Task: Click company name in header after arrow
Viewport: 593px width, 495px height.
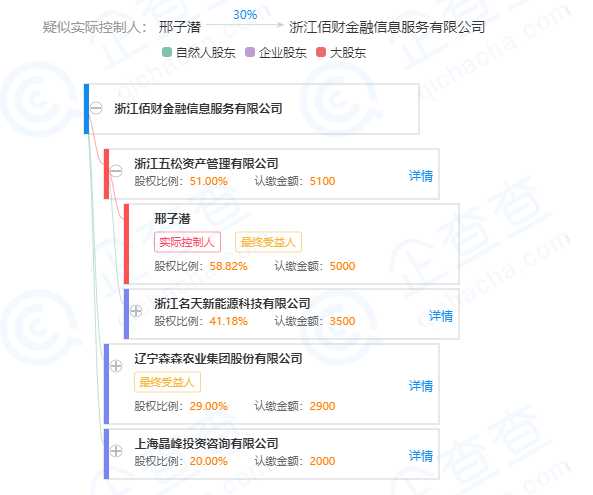Action: coord(387,27)
